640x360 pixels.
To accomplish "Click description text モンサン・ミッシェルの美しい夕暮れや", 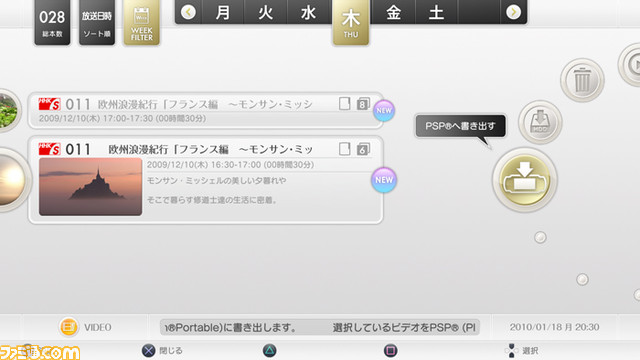I will (x=216, y=180).
